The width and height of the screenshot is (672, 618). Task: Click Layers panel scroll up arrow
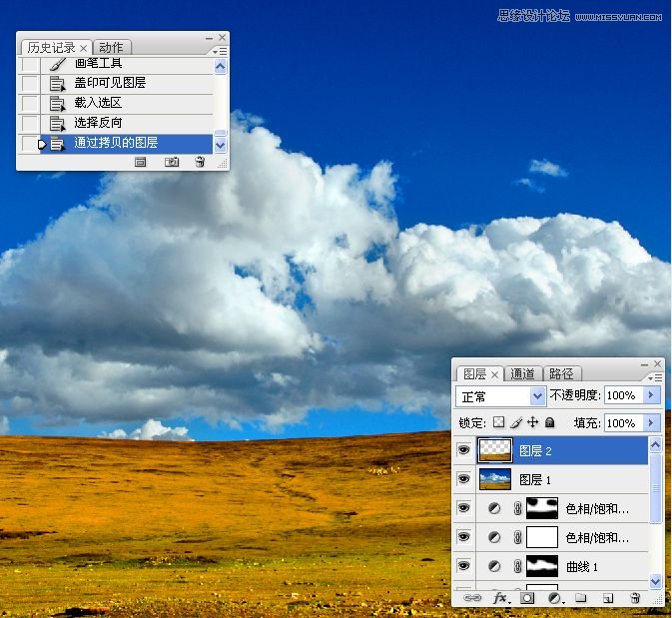coord(656,445)
